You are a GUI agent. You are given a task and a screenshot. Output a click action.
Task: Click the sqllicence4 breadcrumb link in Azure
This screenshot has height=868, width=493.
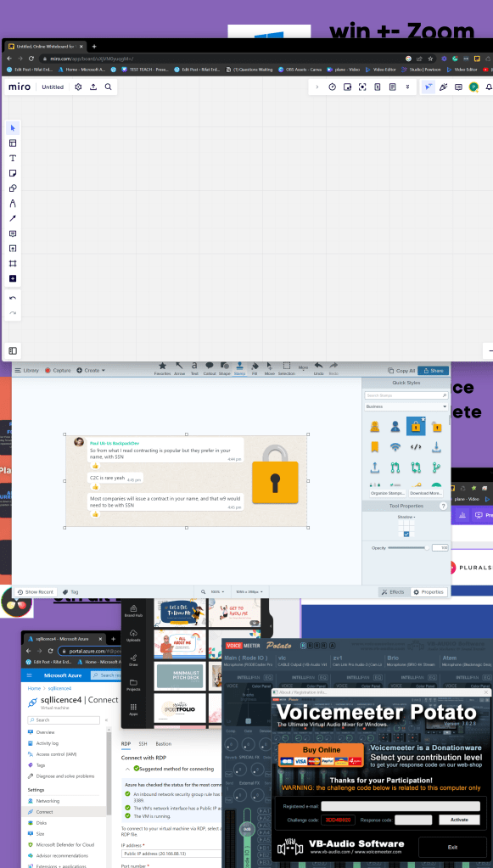(59, 688)
